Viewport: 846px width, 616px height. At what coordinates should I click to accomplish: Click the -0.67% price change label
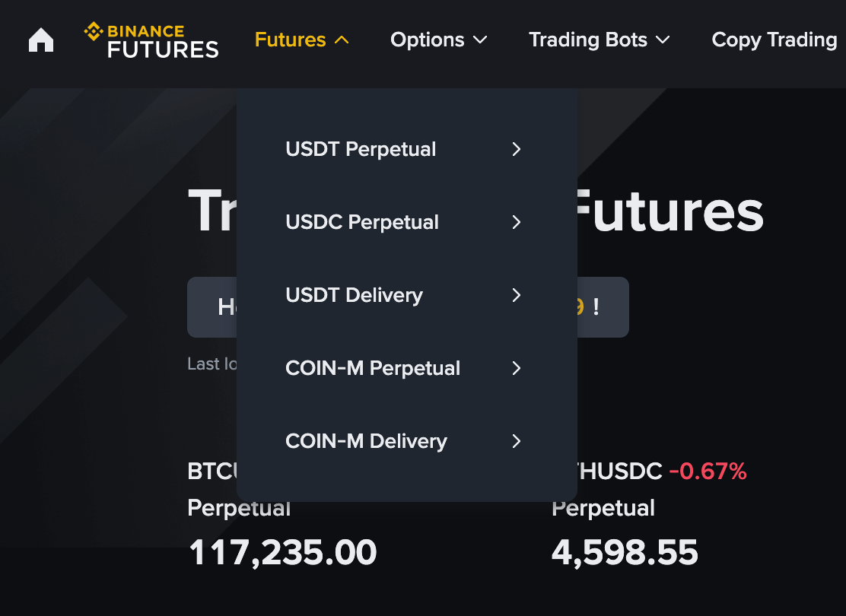tap(708, 472)
